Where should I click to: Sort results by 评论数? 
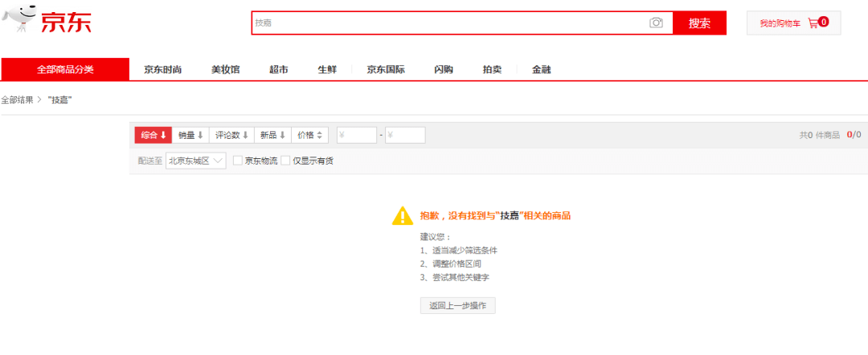tap(231, 135)
